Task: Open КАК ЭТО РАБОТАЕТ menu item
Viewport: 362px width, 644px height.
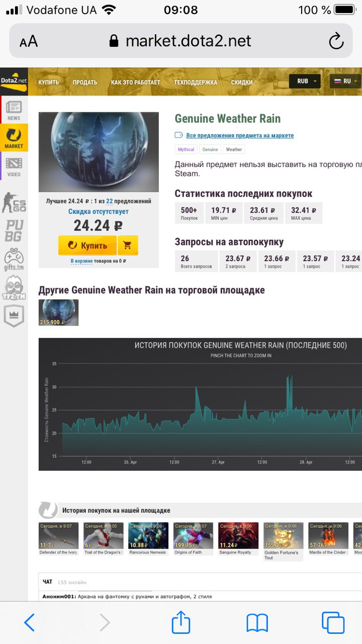Action: click(x=136, y=82)
